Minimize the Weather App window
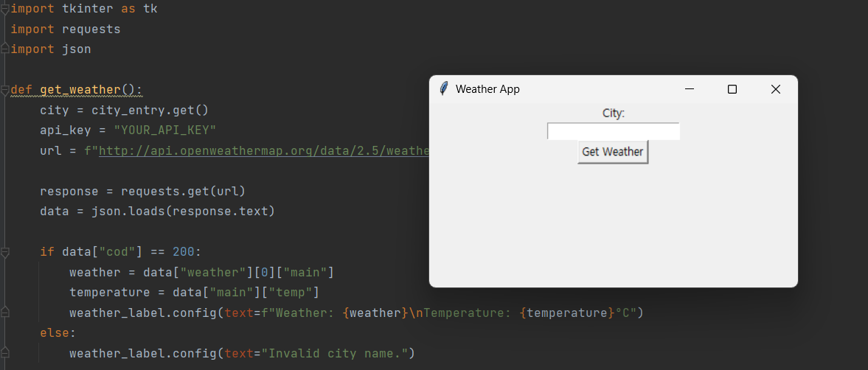This screenshot has height=370, width=868. (690, 89)
